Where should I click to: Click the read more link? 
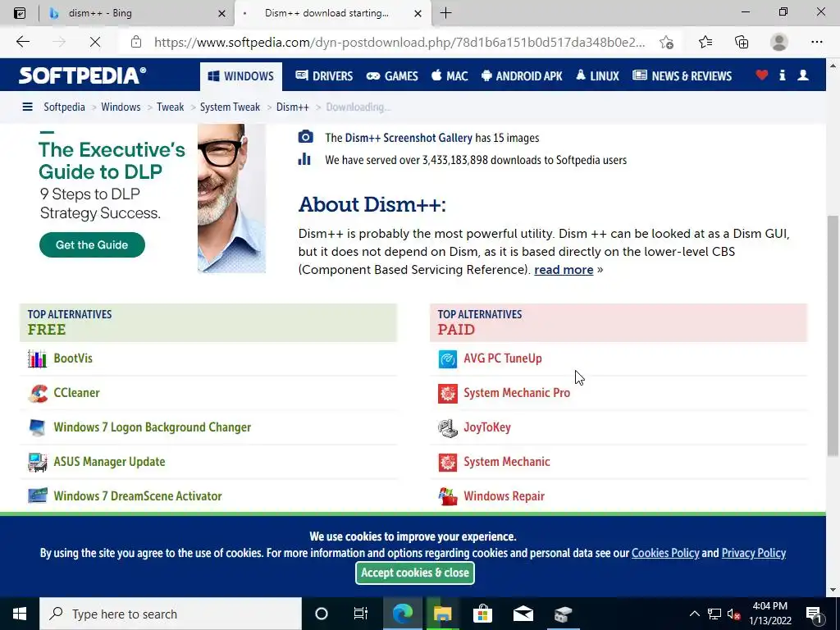564,269
